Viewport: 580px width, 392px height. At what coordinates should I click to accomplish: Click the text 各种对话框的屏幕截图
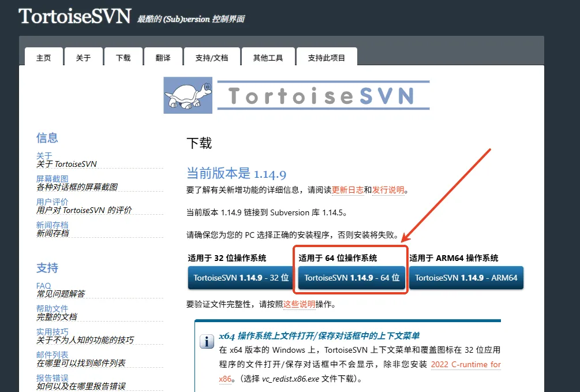click(77, 187)
